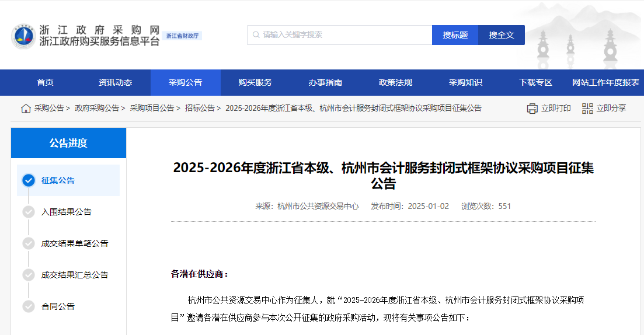Screen dimensions: 644x335
Task: Select 成交结果汇总公告 in progress sidebar
Action: [x=75, y=275]
